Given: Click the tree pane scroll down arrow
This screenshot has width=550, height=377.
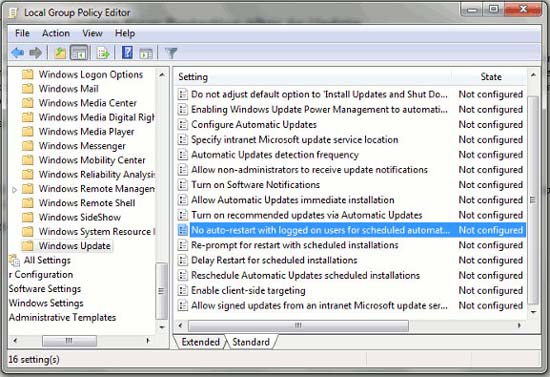Looking at the screenshot, I should [x=162, y=327].
